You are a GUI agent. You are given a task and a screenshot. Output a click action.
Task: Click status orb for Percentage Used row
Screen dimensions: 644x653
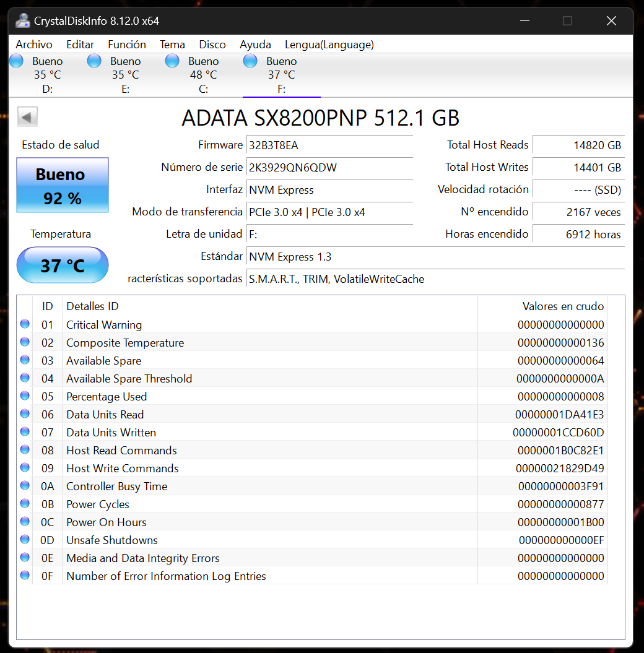(x=25, y=396)
